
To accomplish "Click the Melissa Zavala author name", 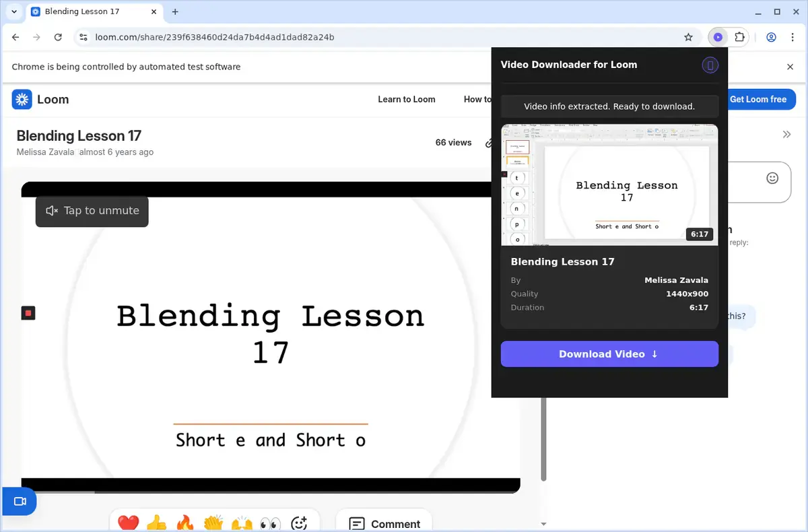I will point(46,152).
